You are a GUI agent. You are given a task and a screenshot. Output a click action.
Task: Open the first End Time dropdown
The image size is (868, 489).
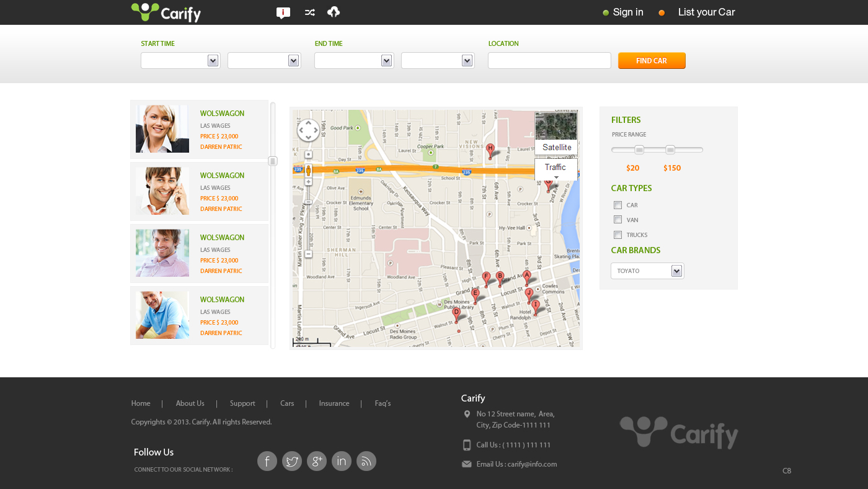[x=354, y=61]
